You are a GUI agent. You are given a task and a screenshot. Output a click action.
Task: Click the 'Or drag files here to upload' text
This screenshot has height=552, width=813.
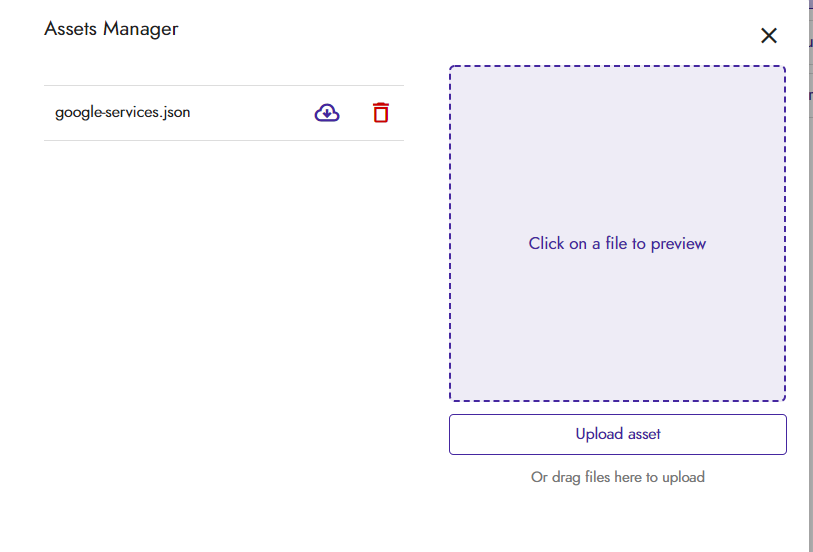pyautogui.click(x=618, y=477)
